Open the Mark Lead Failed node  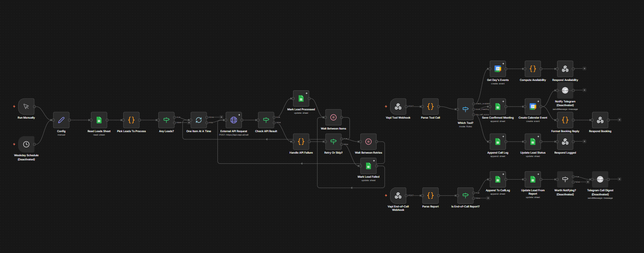point(368,166)
